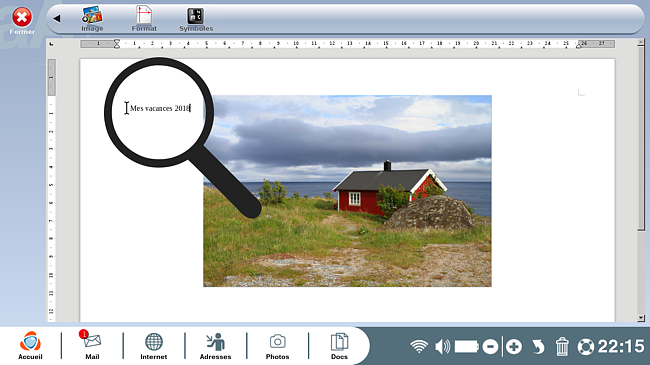Open the Image insert tool
Screen dimensions: 650x365
pos(92,19)
